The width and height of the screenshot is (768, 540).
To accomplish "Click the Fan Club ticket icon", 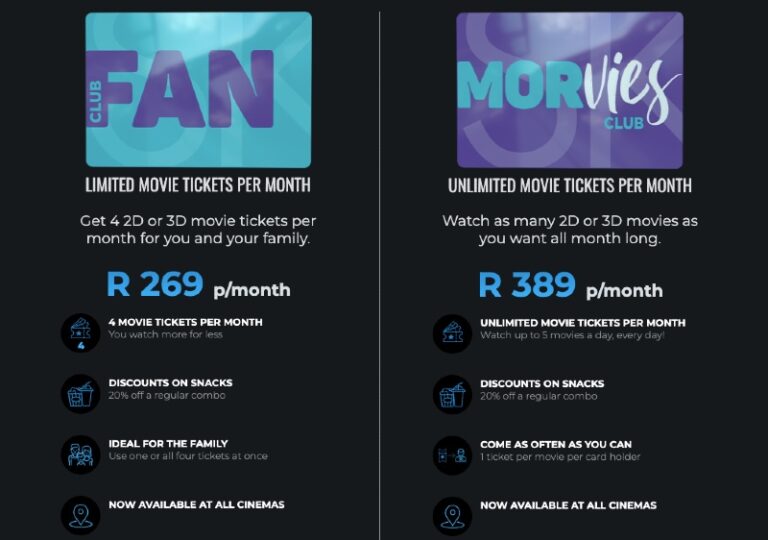I will coord(81,333).
